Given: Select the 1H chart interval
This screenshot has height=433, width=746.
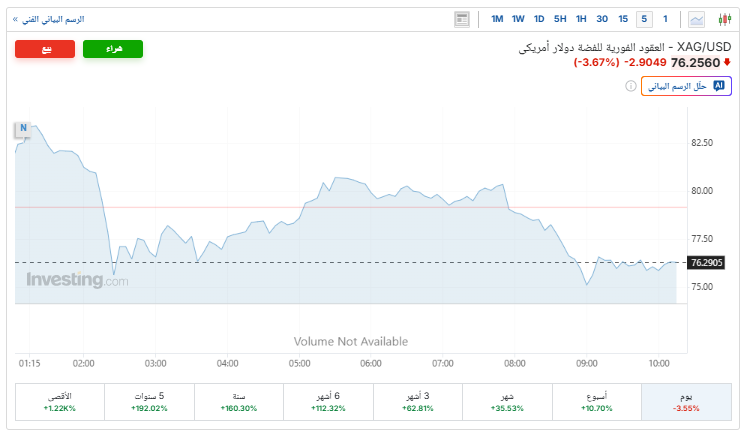Looking at the screenshot, I should pyautogui.click(x=581, y=19).
